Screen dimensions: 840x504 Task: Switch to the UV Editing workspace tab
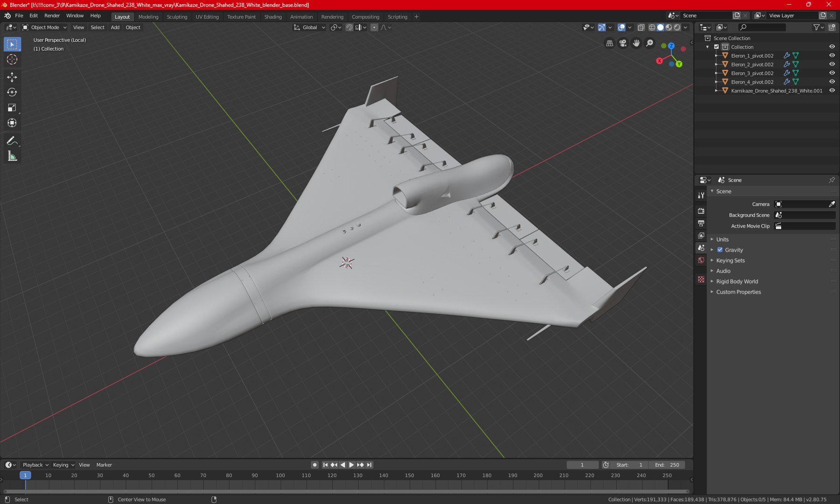pos(207,17)
